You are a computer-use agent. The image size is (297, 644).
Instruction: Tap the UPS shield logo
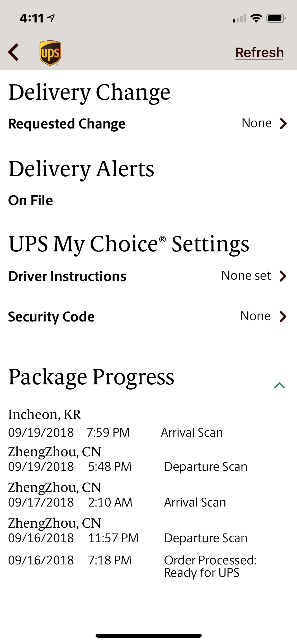coord(50,53)
